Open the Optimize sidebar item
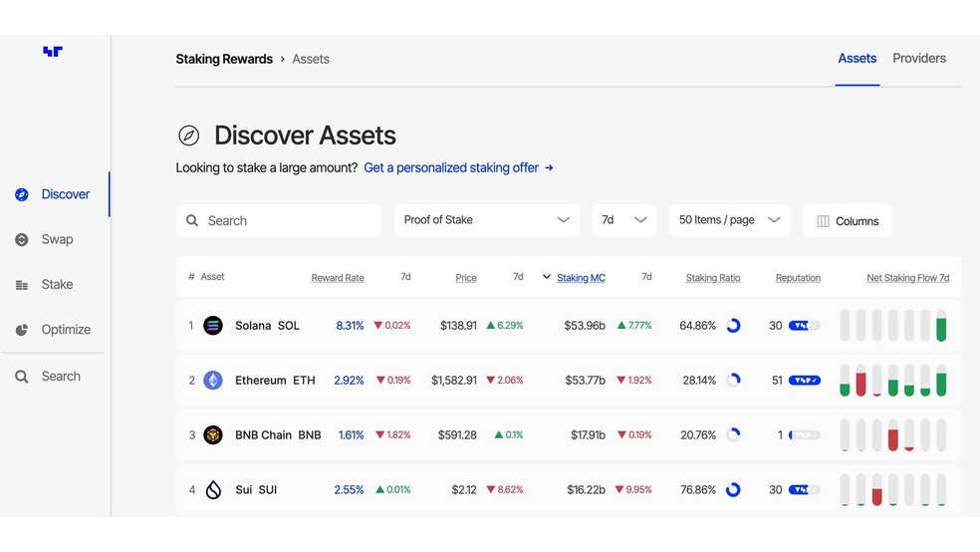980x552 pixels. (x=54, y=330)
